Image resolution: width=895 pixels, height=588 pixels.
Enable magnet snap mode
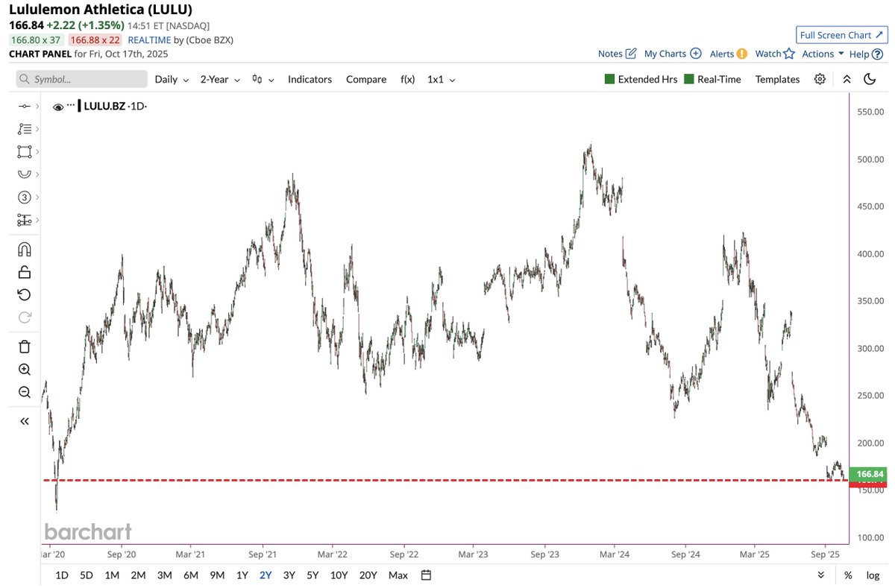24,249
